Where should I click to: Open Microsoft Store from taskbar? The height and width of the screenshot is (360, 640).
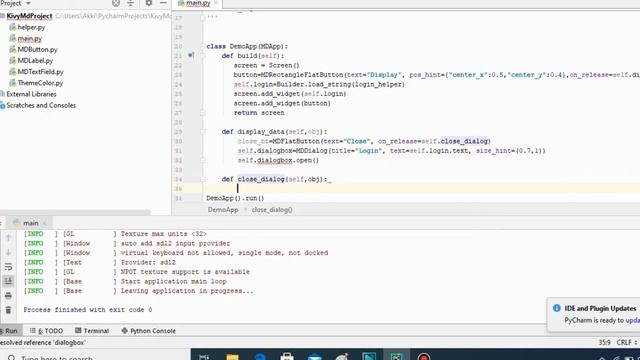tap(287, 356)
